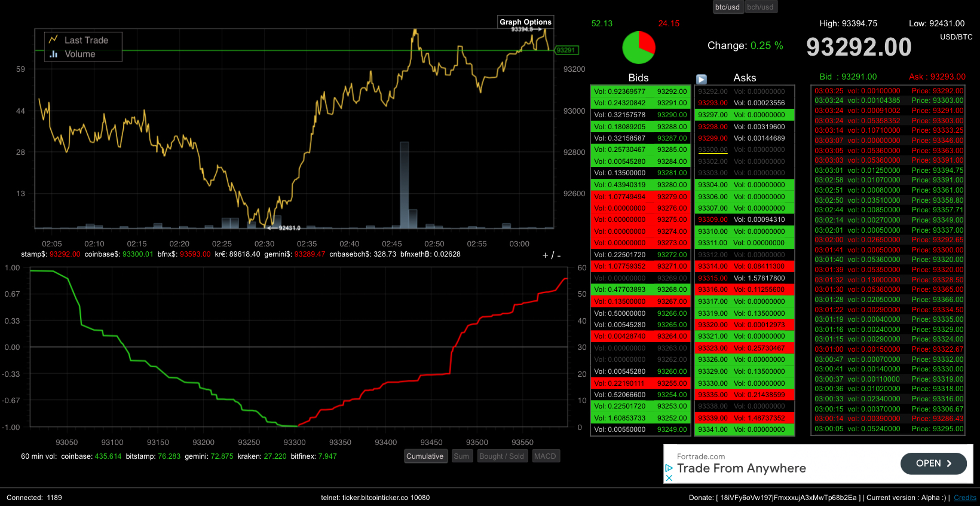The width and height of the screenshot is (980, 506).
Task: Close the Fortrade ad with the X icon
Action: coord(669,478)
